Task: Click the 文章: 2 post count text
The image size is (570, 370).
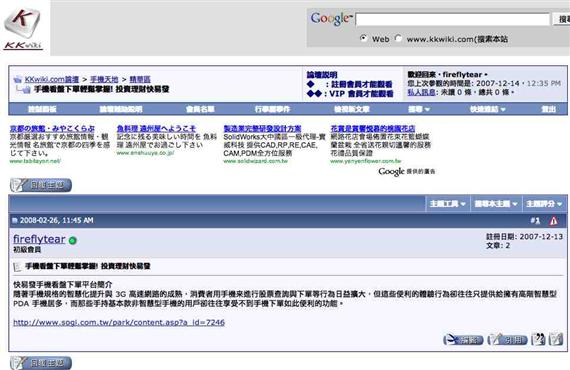Action: [498, 246]
